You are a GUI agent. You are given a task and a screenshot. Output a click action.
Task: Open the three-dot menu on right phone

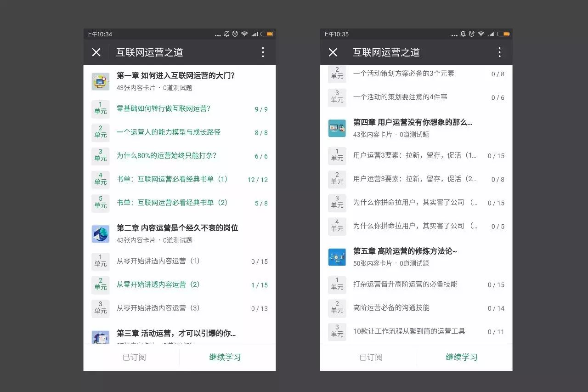click(499, 52)
